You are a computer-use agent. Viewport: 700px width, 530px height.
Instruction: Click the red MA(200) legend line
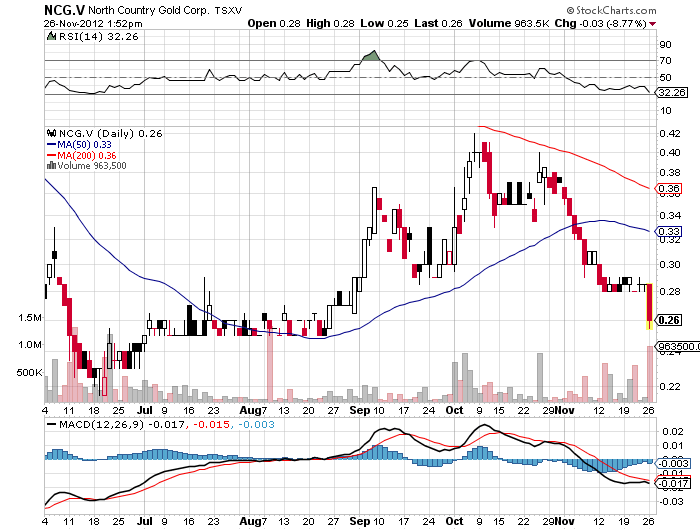(x=51, y=155)
